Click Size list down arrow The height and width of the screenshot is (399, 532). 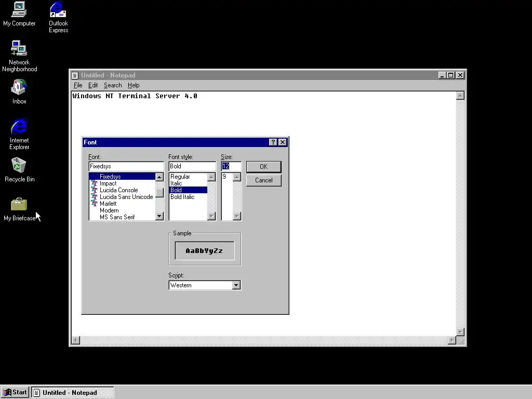pyautogui.click(x=237, y=216)
